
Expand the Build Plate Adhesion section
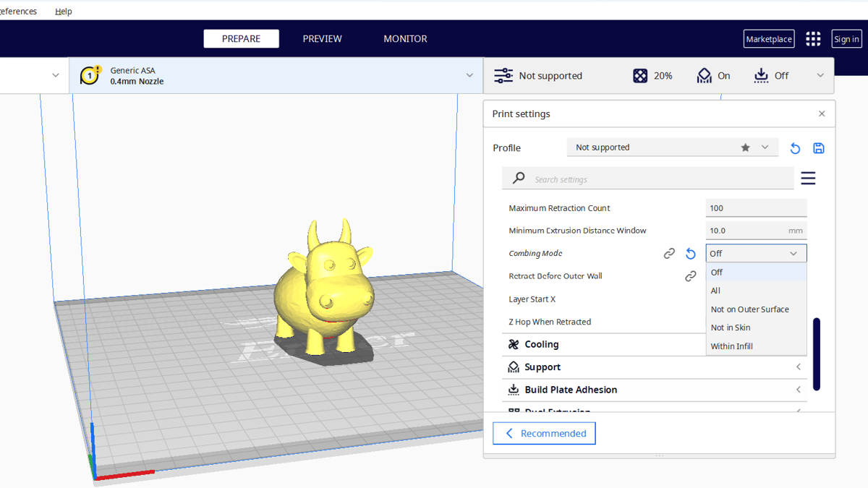coord(570,390)
